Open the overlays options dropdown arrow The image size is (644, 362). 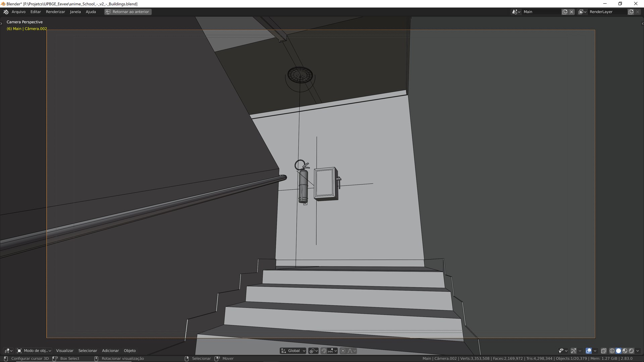595,351
